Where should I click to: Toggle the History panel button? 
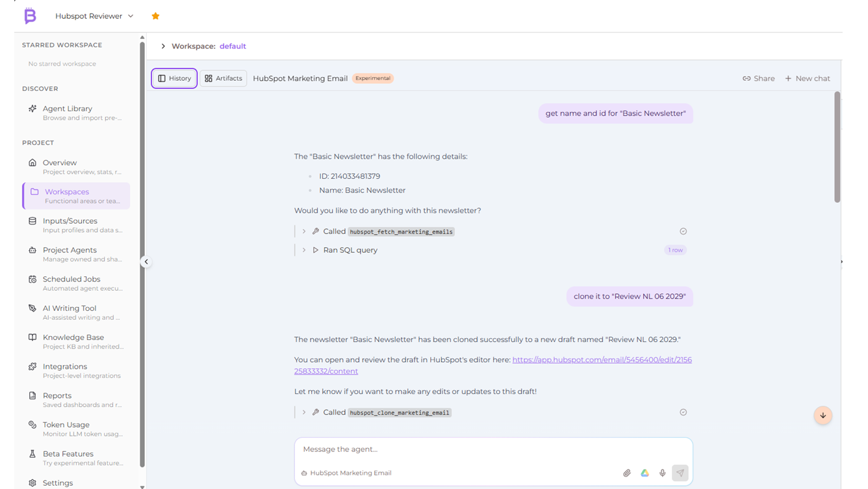coord(174,78)
